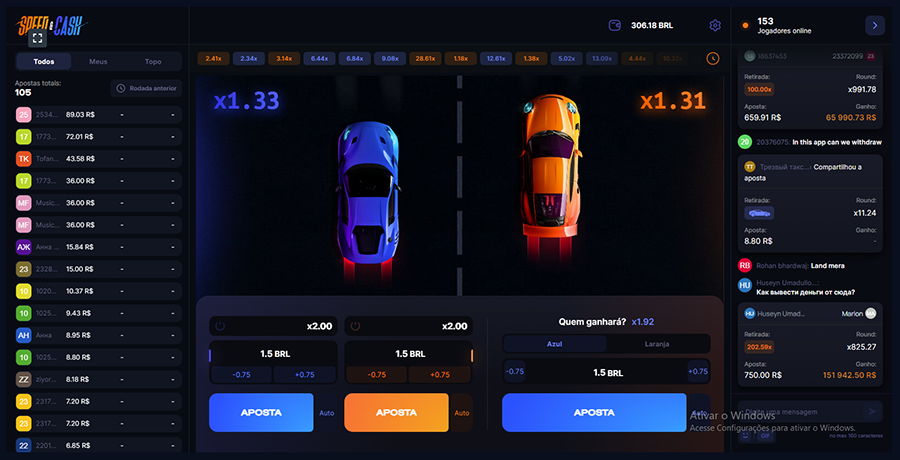Screen dimensions: 900x460
Task: Click the 100.00x cashout badge
Action: [x=759, y=90]
